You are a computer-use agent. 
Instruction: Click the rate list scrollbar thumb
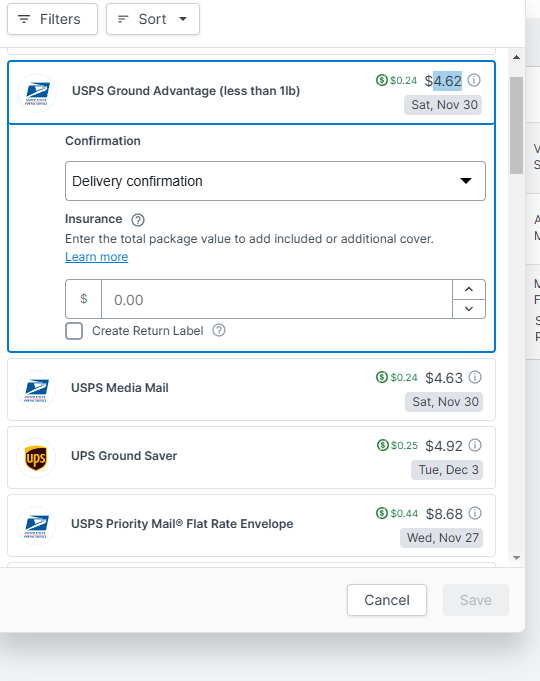tap(517, 126)
